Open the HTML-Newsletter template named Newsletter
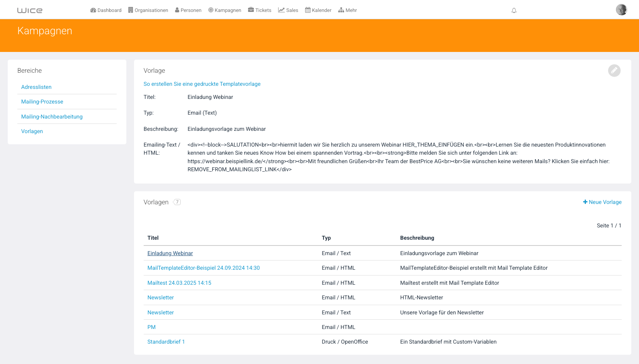Screen dimensions: 639x364 [x=161, y=297]
